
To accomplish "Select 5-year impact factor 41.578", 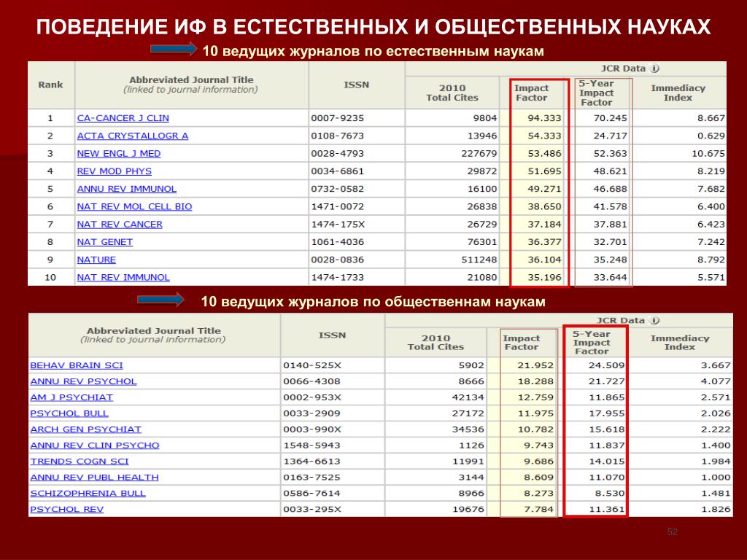I will (611, 206).
